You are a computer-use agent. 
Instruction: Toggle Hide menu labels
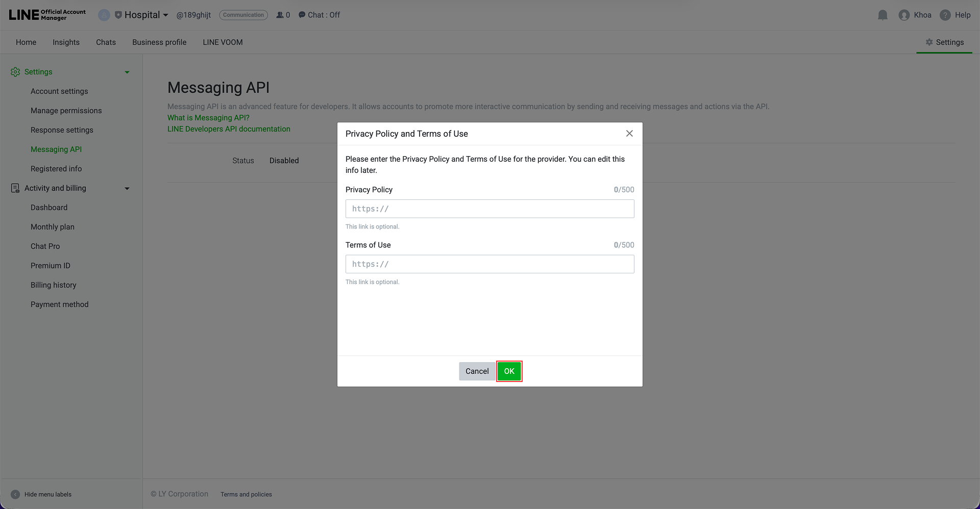(x=15, y=494)
